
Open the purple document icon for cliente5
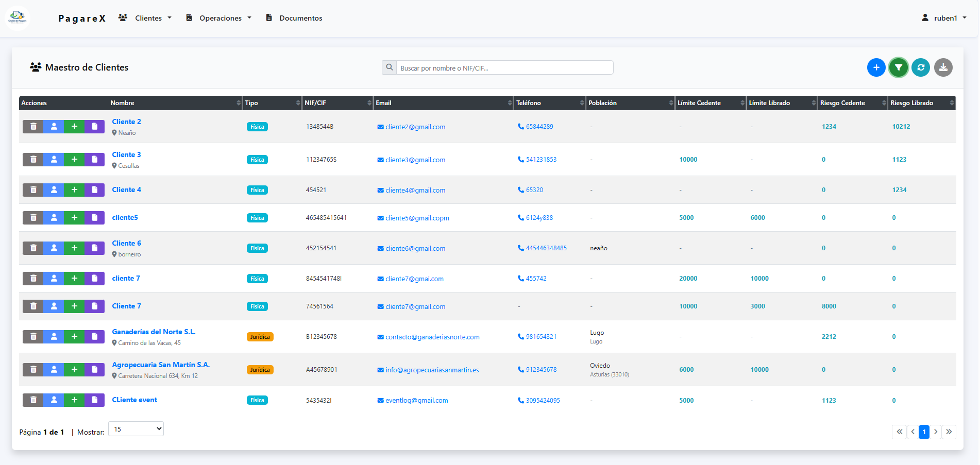coord(94,218)
